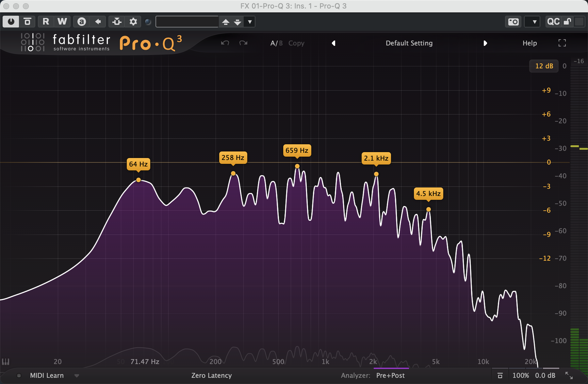Click the 258 Hz spectrum peak label
The image size is (588, 384).
click(x=233, y=158)
